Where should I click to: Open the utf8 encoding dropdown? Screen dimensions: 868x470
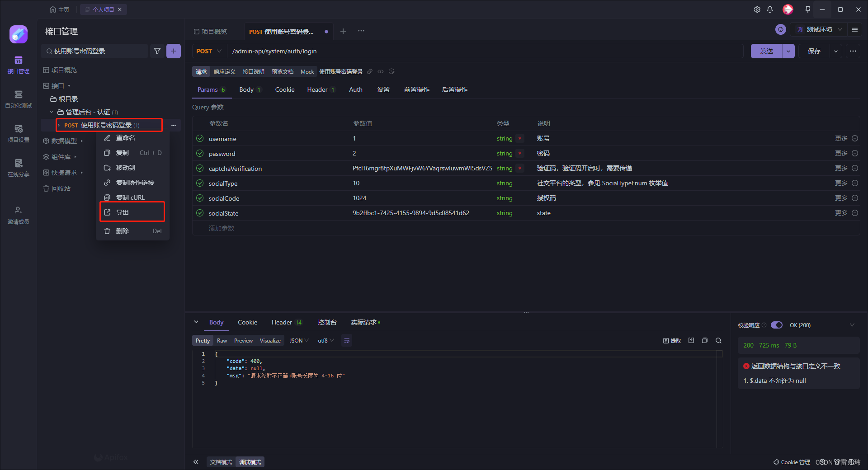pos(326,341)
